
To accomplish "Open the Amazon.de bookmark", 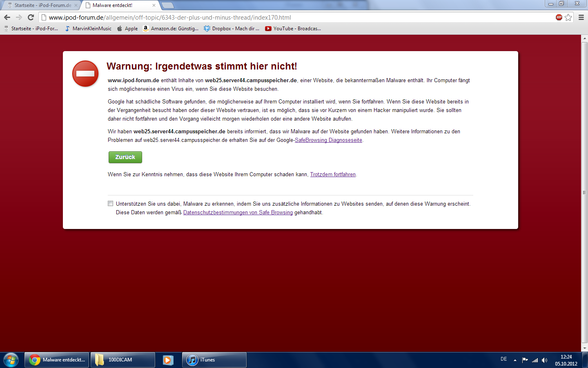I will [x=171, y=29].
